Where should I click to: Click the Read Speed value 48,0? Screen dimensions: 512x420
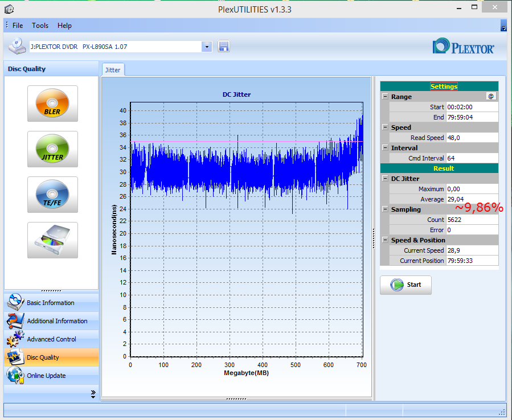(472, 138)
